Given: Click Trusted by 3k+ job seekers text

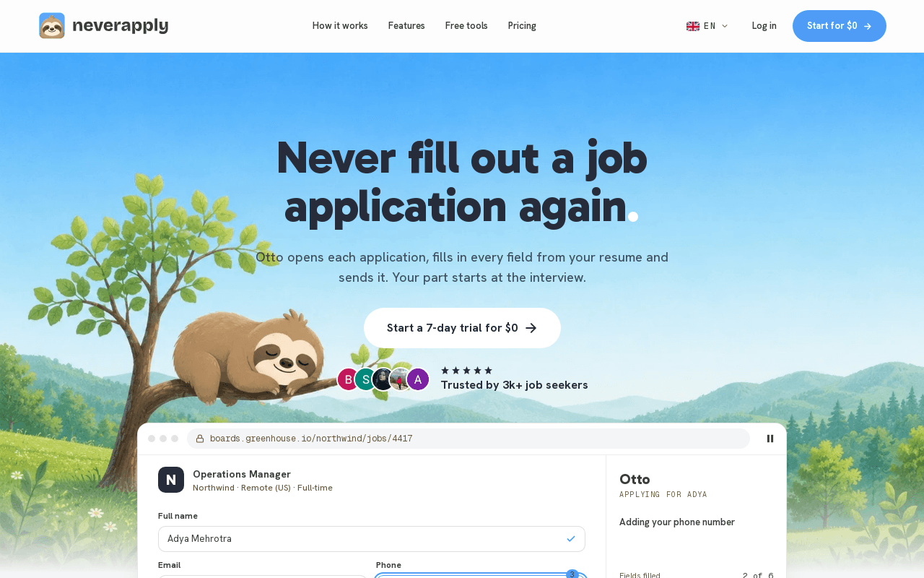Looking at the screenshot, I should pyautogui.click(x=515, y=385).
